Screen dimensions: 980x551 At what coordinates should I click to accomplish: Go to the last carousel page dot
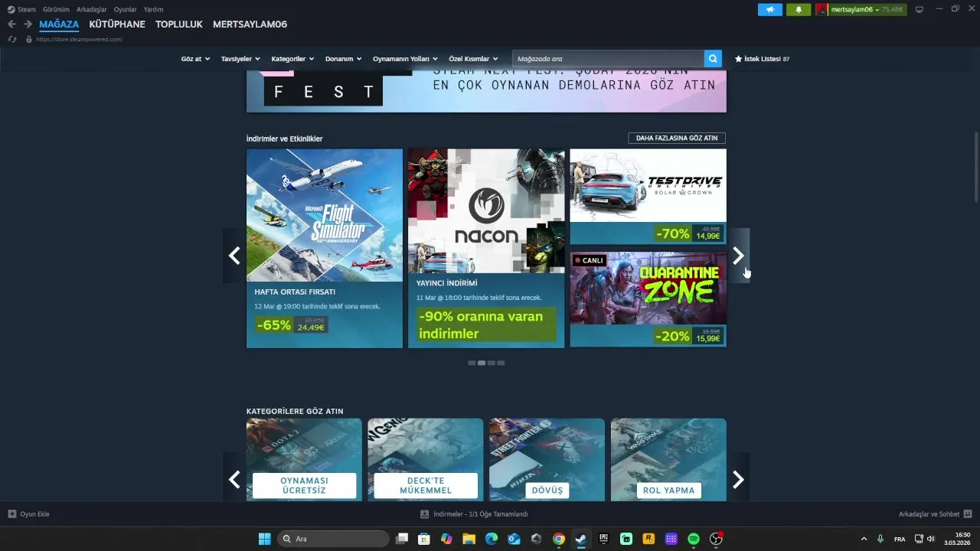coord(501,363)
